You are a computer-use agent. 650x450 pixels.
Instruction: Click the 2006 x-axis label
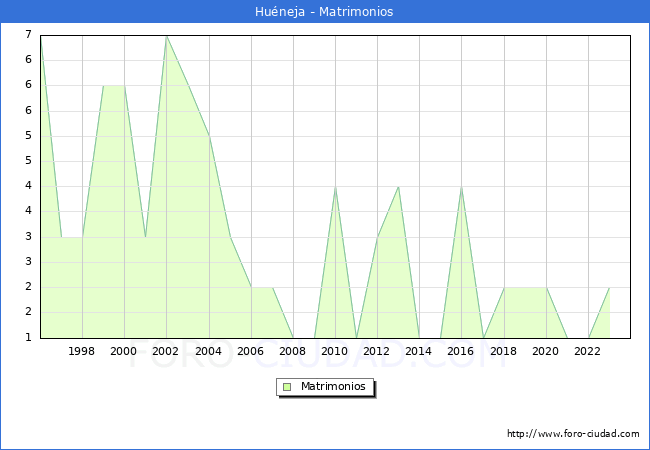[250, 351]
